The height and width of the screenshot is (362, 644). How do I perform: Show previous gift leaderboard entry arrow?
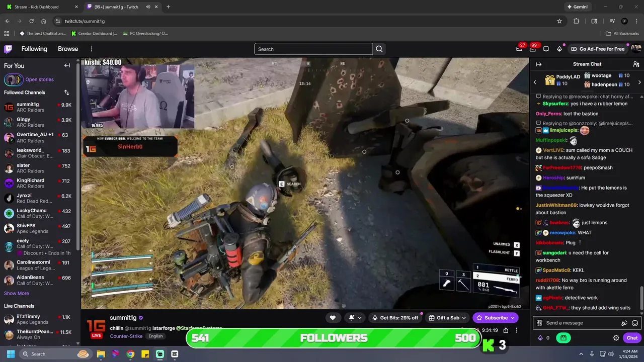point(534,82)
